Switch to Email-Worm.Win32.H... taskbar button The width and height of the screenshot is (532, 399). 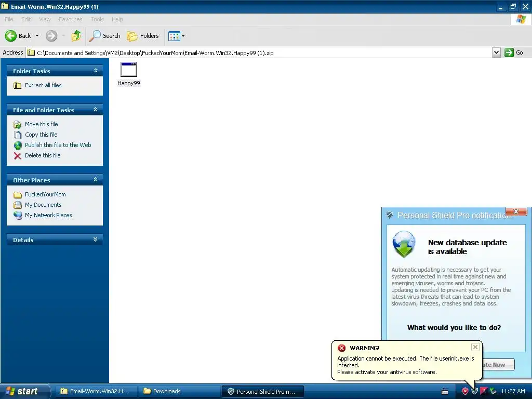(97, 391)
